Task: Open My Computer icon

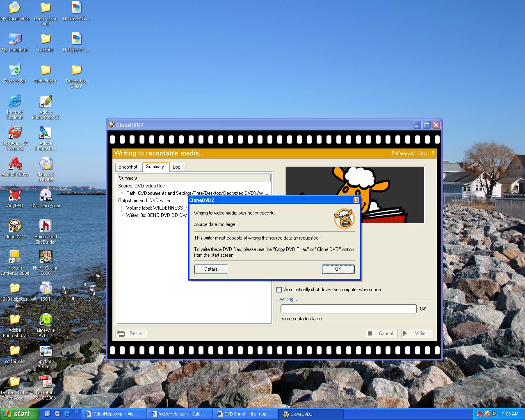Action: pos(15,42)
